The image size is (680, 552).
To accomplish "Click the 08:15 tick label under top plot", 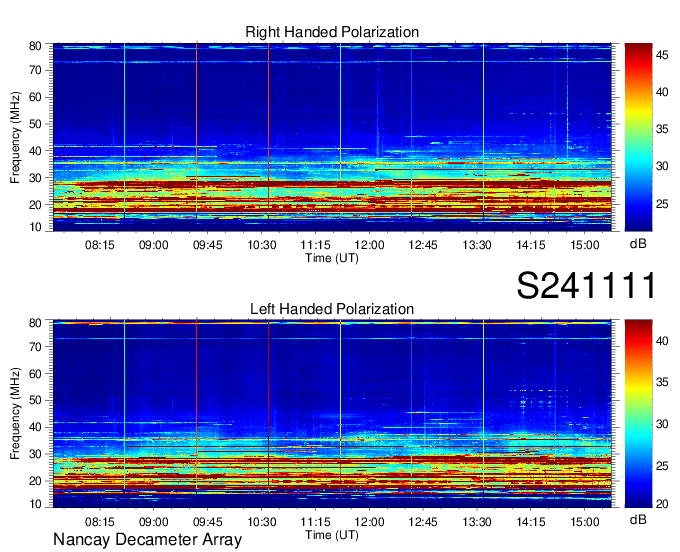I will point(100,245).
